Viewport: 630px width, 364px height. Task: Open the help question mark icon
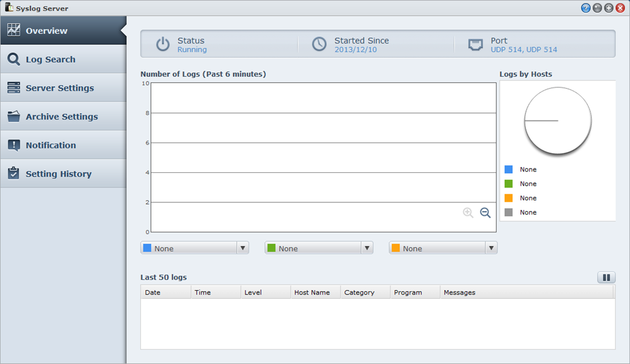pyautogui.click(x=586, y=8)
